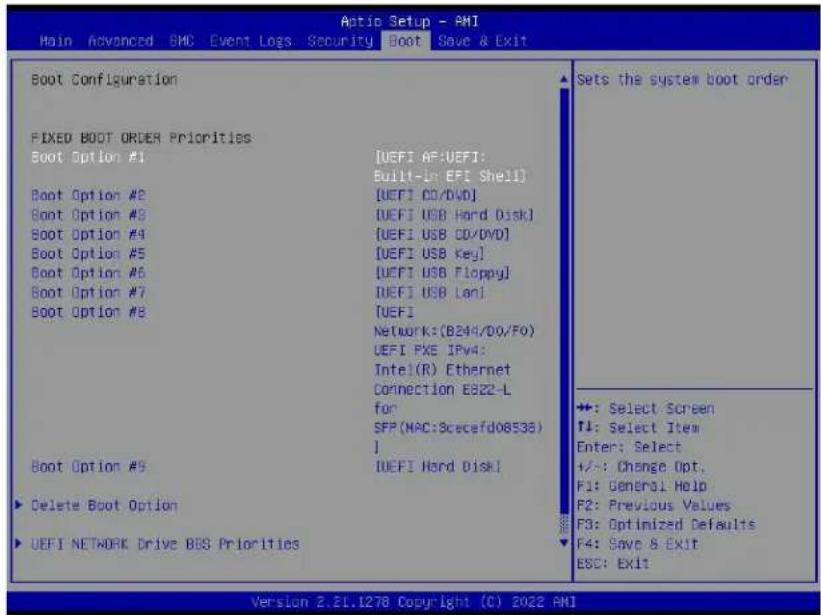Select Boot Option #2 label
The width and height of the screenshot is (821, 615).
[88, 195]
